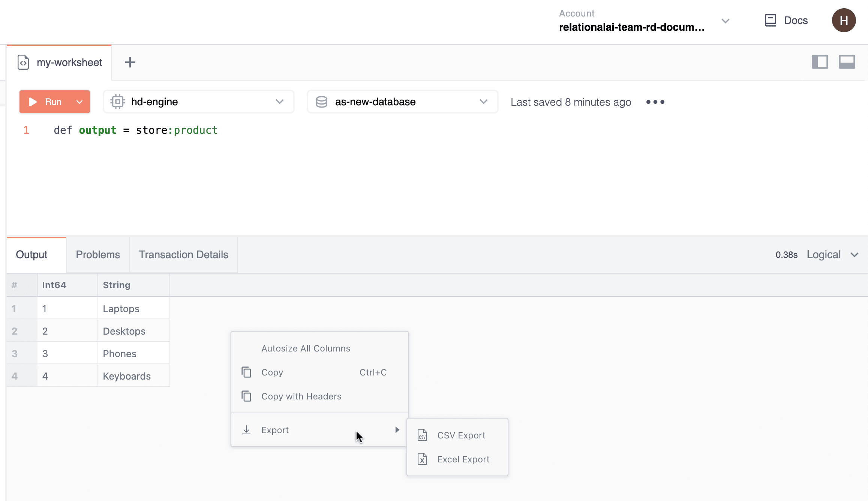Select the Keyboards cell in table

tap(127, 376)
